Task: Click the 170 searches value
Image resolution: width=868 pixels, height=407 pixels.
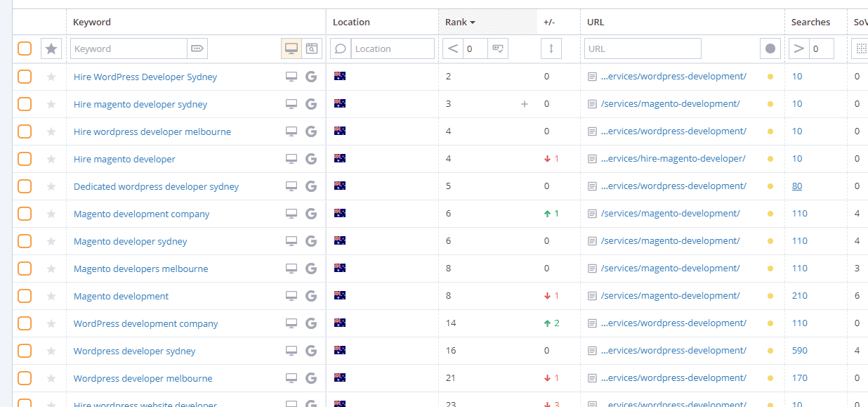Action: click(x=800, y=378)
